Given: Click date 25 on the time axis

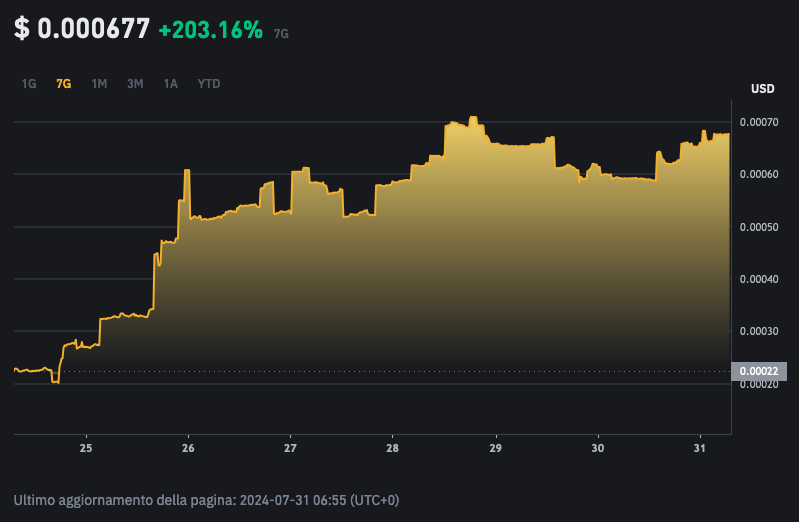Looking at the screenshot, I should click(x=86, y=450).
